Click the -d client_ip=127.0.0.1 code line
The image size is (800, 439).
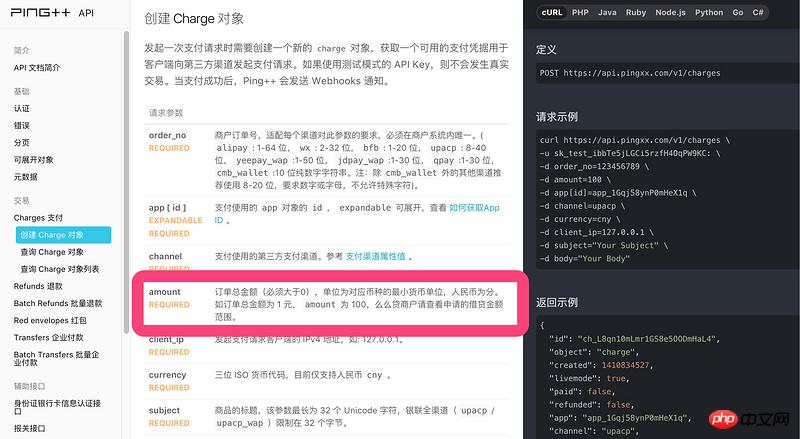pyautogui.click(x=596, y=232)
